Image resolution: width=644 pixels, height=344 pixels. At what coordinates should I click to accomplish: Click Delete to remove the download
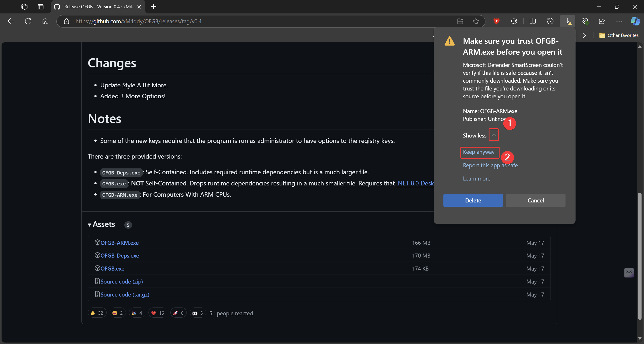point(473,200)
